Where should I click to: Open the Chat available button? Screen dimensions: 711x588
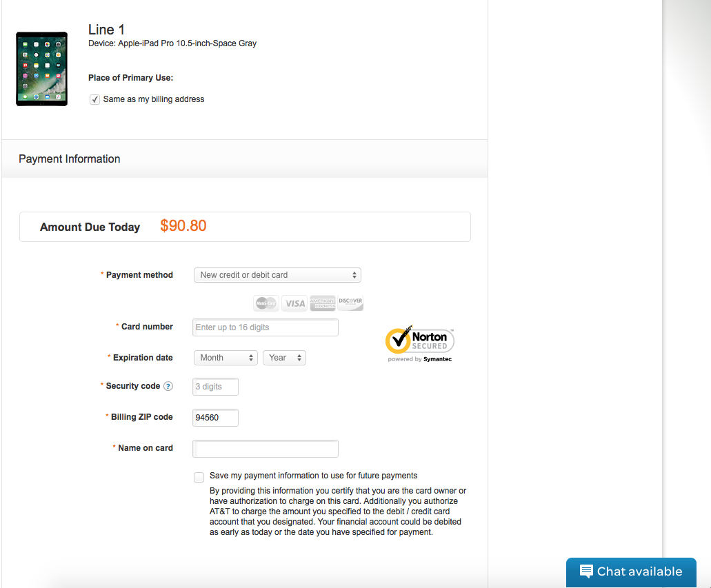point(631,572)
